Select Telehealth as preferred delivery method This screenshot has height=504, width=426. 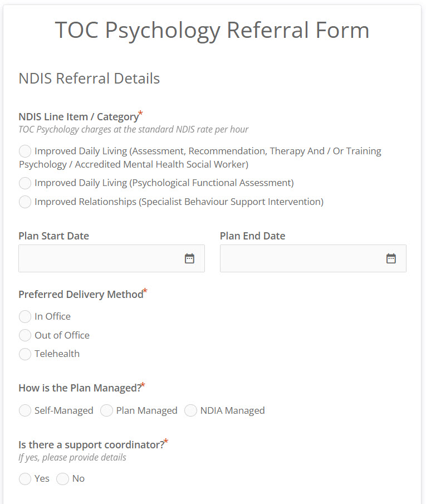tap(25, 354)
